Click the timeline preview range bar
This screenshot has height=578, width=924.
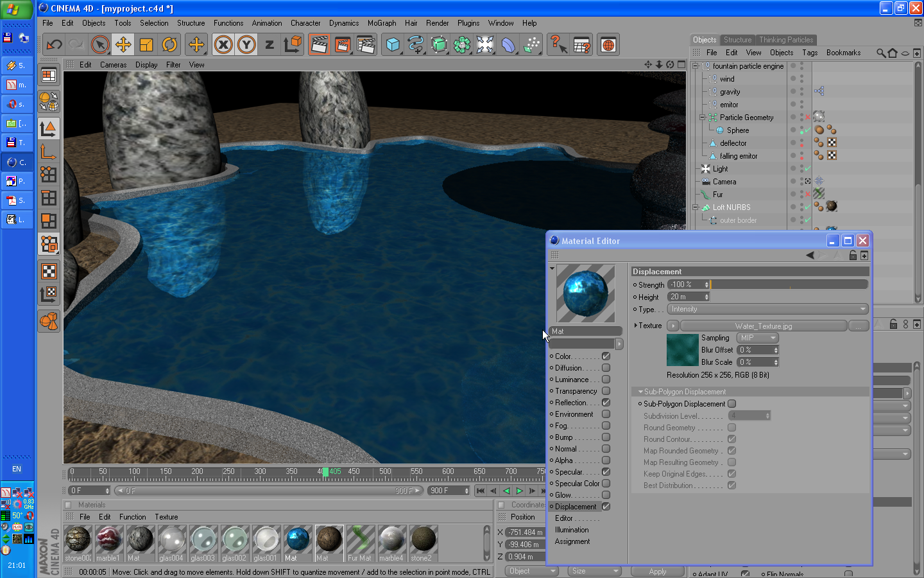(x=268, y=491)
